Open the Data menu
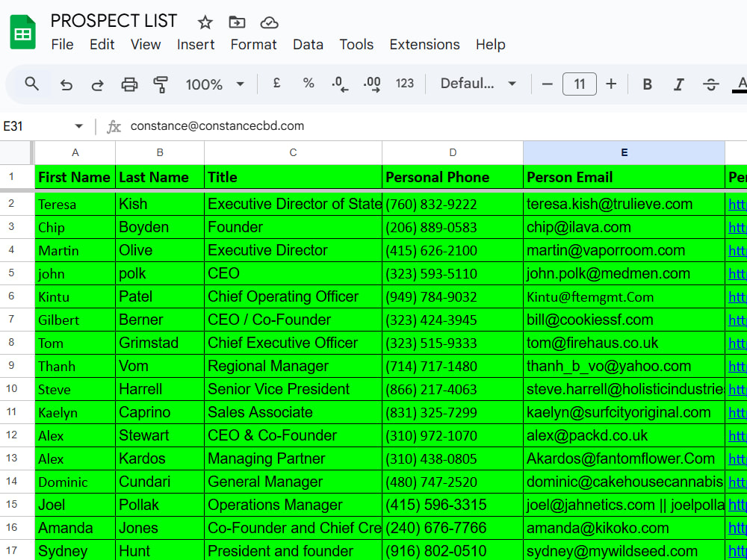The height and width of the screenshot is (560, 747). click(308, 44)
